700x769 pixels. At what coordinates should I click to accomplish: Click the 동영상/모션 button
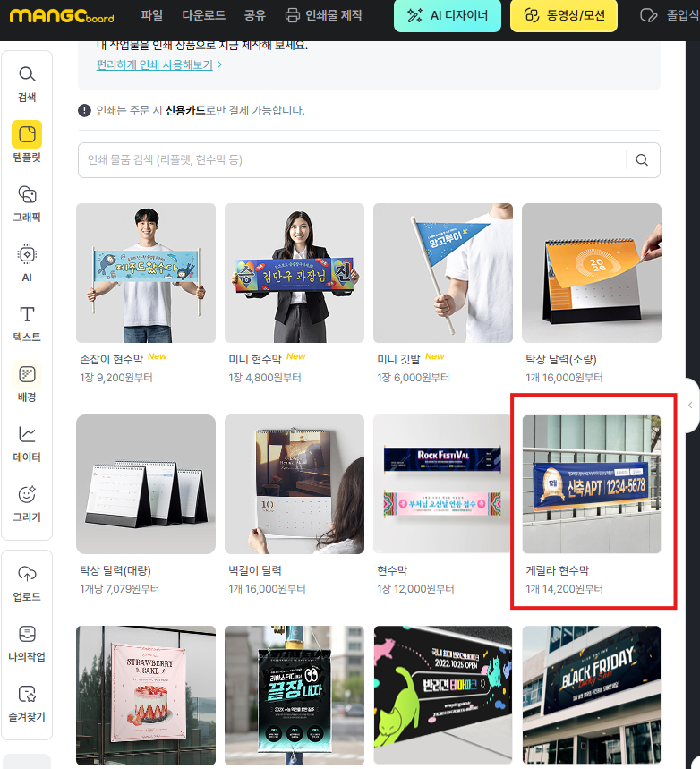(x=564, y=15)
